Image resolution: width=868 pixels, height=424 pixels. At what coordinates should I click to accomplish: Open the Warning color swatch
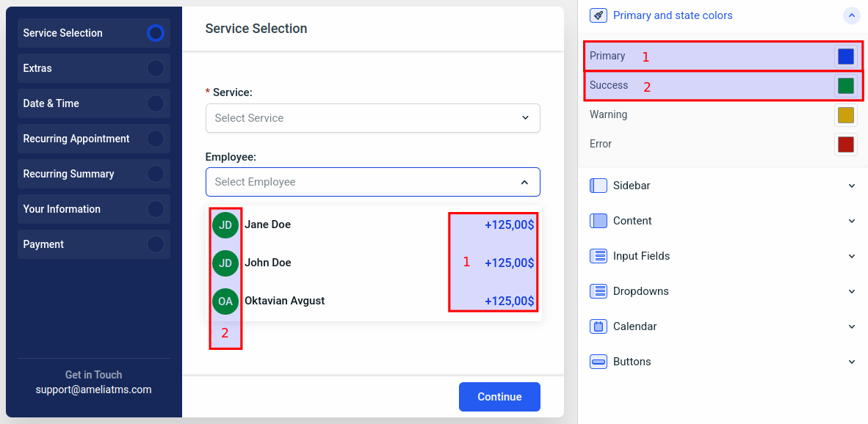pyautogui.click(x=845, y=115)
